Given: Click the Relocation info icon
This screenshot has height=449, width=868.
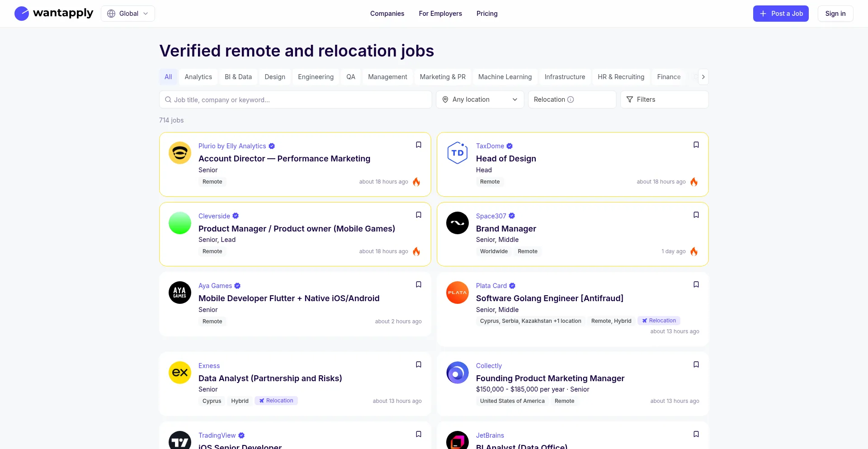Looking at the screenshot, I should pos(571,99).
